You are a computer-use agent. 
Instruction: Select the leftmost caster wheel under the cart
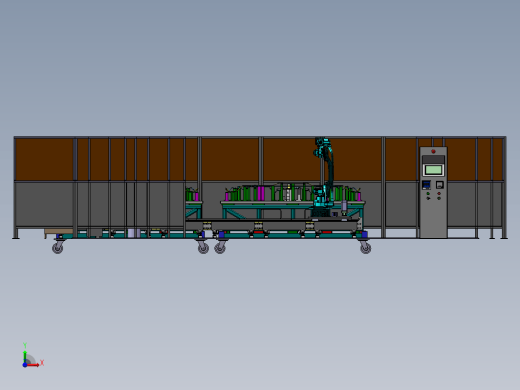[x=58, y=248]
